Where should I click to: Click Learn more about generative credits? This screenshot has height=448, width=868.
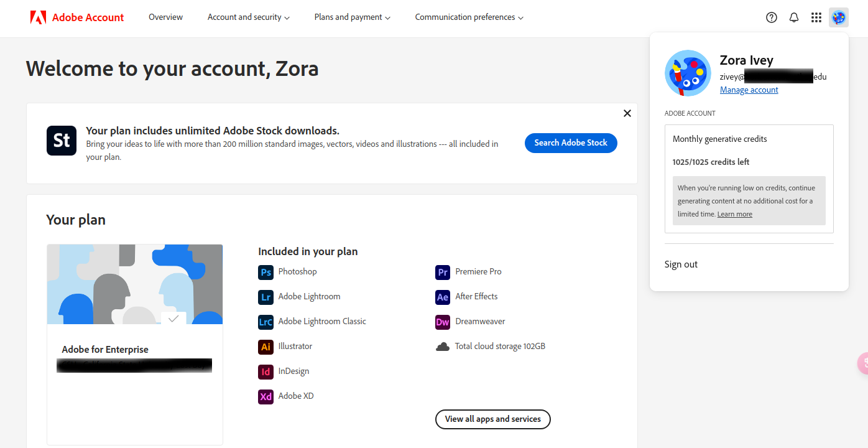point(735,214)
